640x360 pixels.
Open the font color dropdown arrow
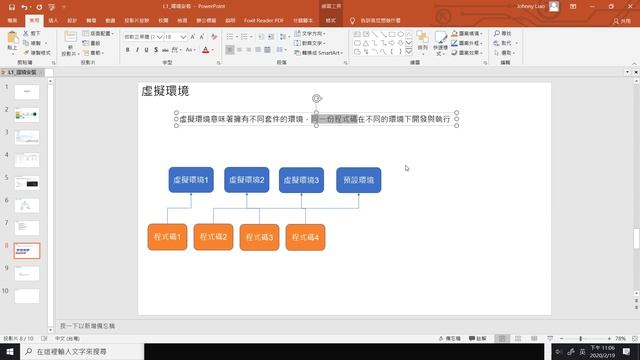(213, 50)
